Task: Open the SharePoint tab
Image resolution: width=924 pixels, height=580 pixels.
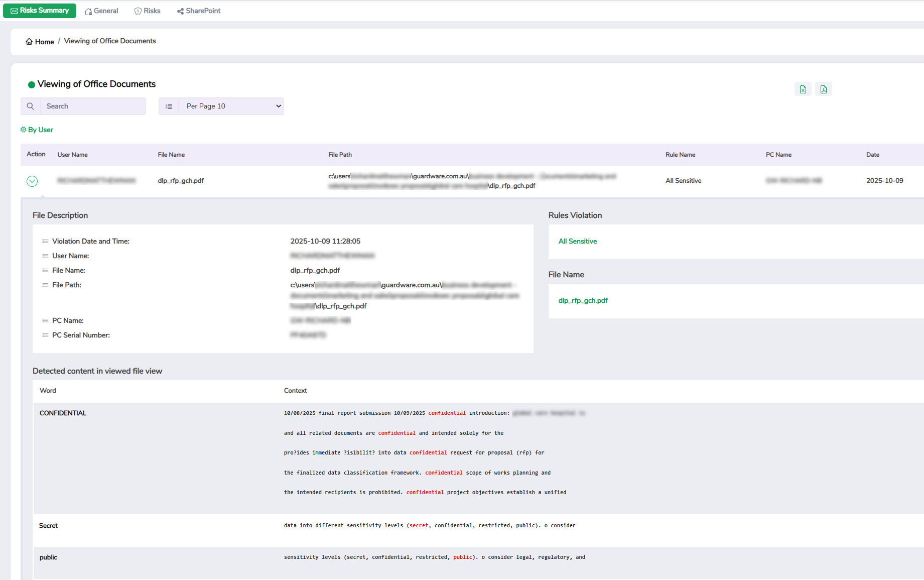Action: [x=199, y=11]
